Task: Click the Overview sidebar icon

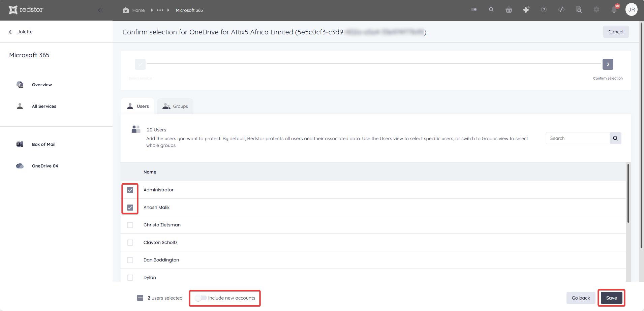Action: tap(20, 85)
